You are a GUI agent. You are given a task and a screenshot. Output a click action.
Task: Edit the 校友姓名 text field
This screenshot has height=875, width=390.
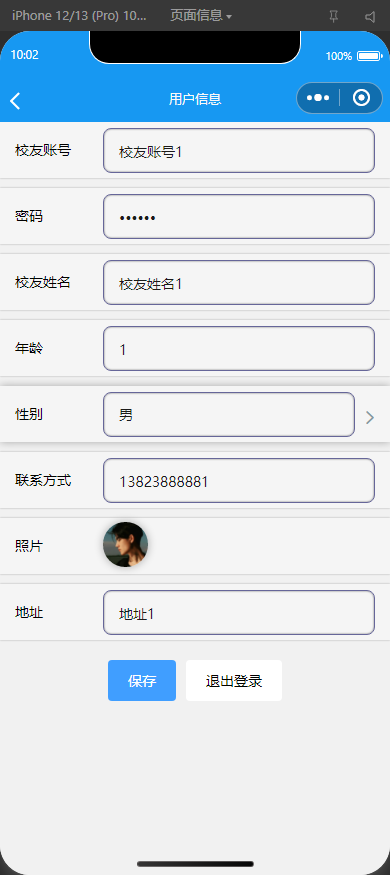tap(239, 282)
